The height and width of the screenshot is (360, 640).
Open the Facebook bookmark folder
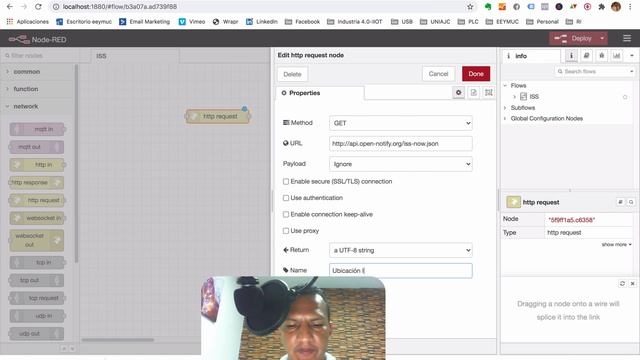302,22
